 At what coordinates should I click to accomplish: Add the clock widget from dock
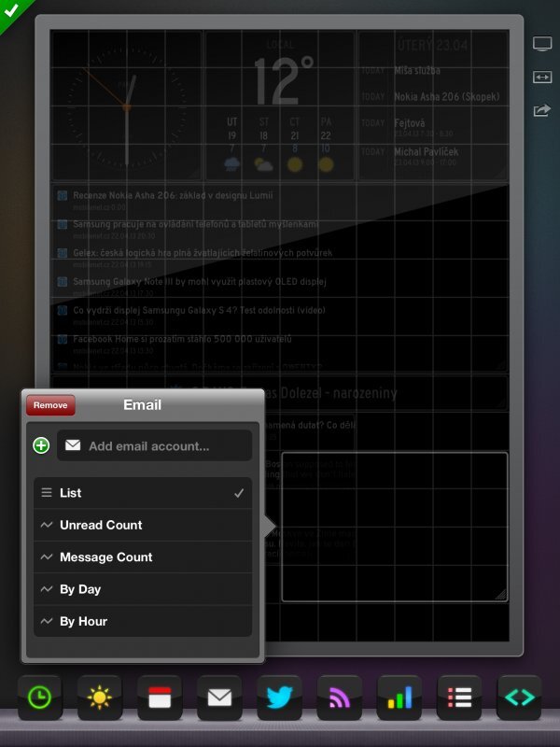point(40,698)
